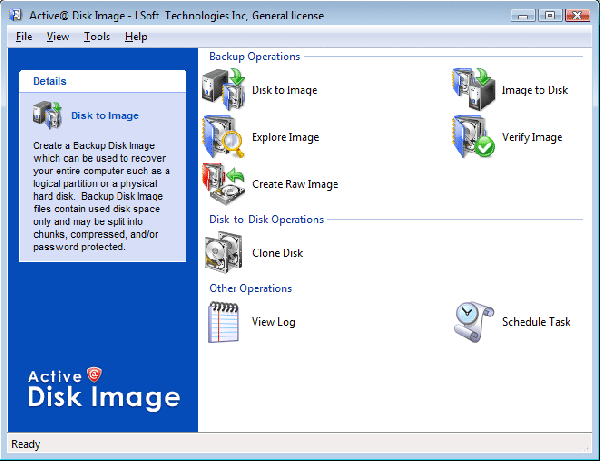Click the application icon in the title bar

[16, 15]
